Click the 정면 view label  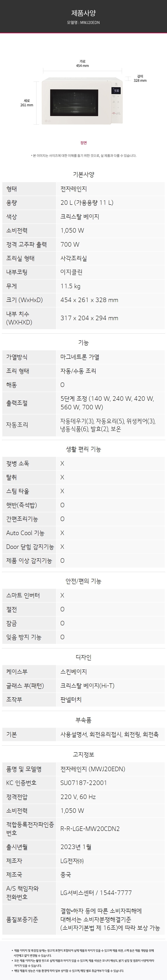[x=83, y=143]
